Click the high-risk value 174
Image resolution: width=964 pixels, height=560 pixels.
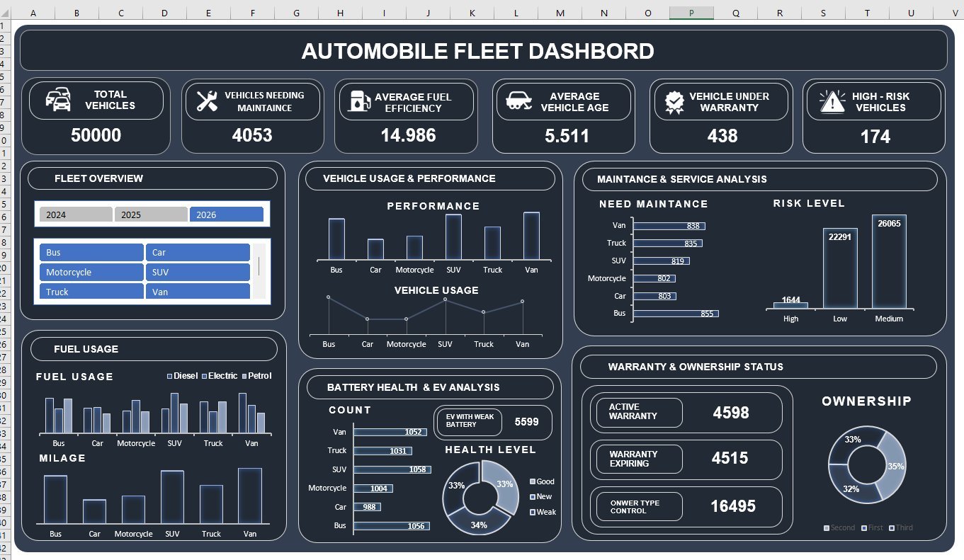point(875,137)
